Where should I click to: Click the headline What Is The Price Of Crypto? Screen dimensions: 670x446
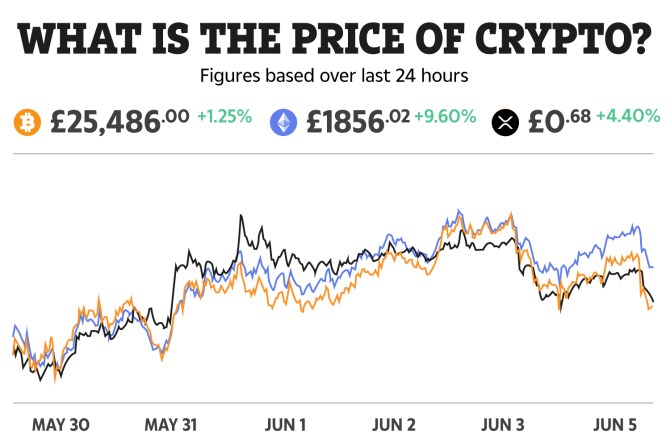(335, 38)
